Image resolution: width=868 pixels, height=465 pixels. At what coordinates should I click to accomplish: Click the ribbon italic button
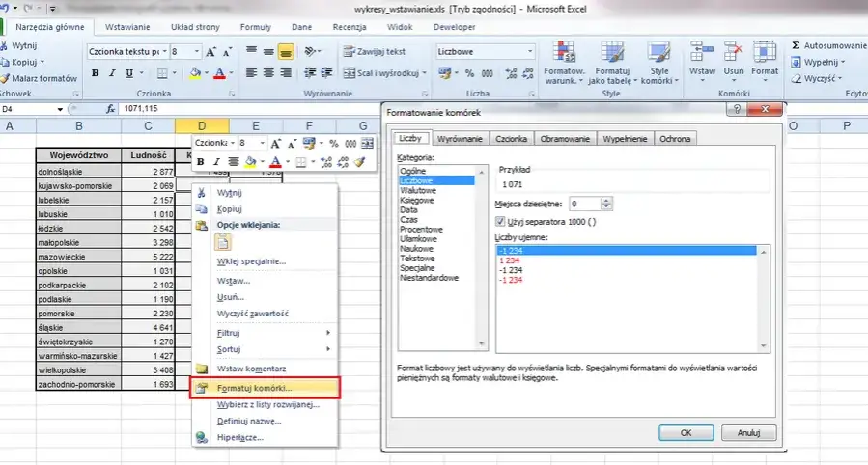tap(113, 72)
